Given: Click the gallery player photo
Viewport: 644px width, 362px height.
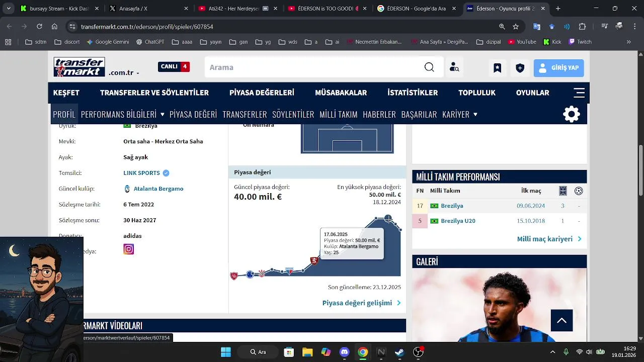Looking at the screenshot, I should pyautogui.click(x=500, y=305).
